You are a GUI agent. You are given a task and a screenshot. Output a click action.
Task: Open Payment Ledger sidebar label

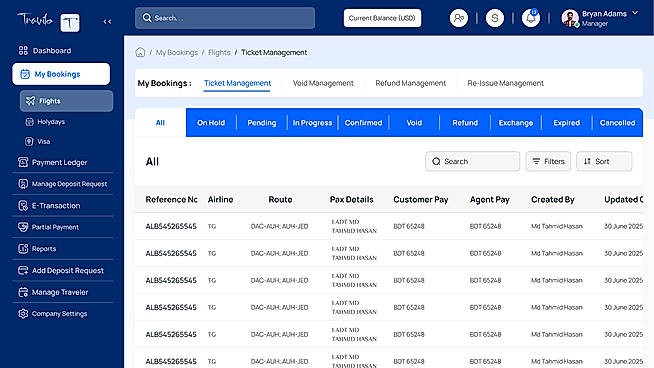tap(60, 162)
